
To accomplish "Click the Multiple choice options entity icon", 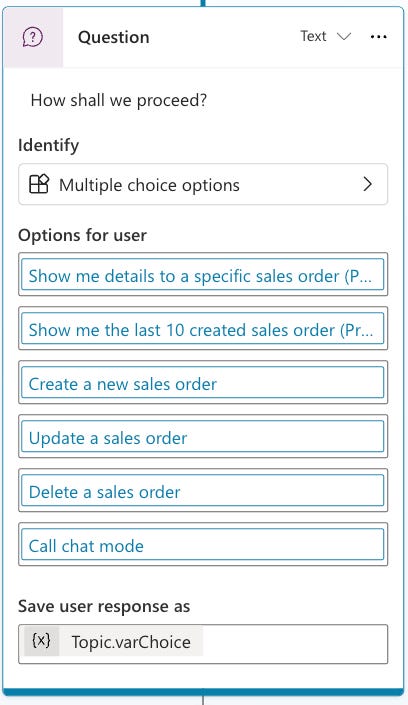I will (39, 184).
